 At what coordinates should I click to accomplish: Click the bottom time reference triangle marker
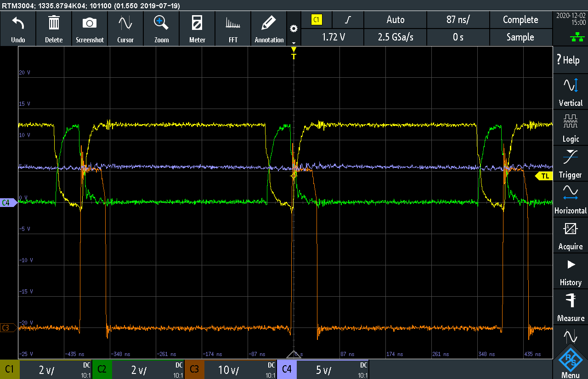294,354
